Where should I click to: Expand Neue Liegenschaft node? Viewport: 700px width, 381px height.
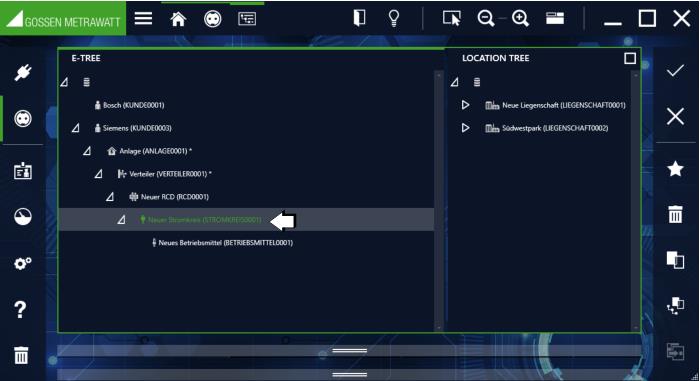pyautogui.click(x=465, y=105)
